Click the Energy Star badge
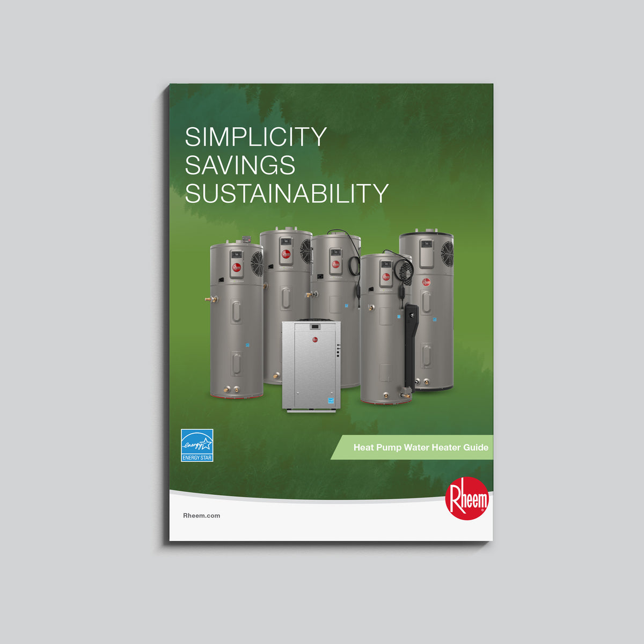The image size is (644, 644). coord(197,445)
